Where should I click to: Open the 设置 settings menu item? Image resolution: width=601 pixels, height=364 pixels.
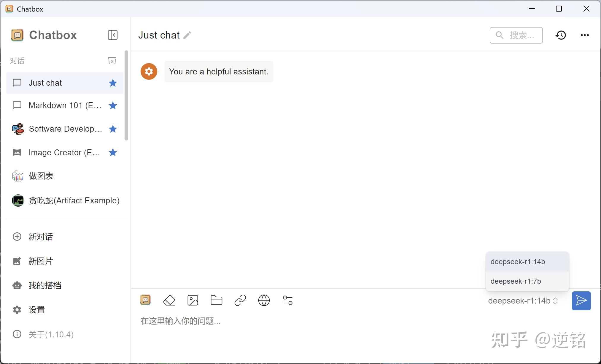[x=36, y=310]
